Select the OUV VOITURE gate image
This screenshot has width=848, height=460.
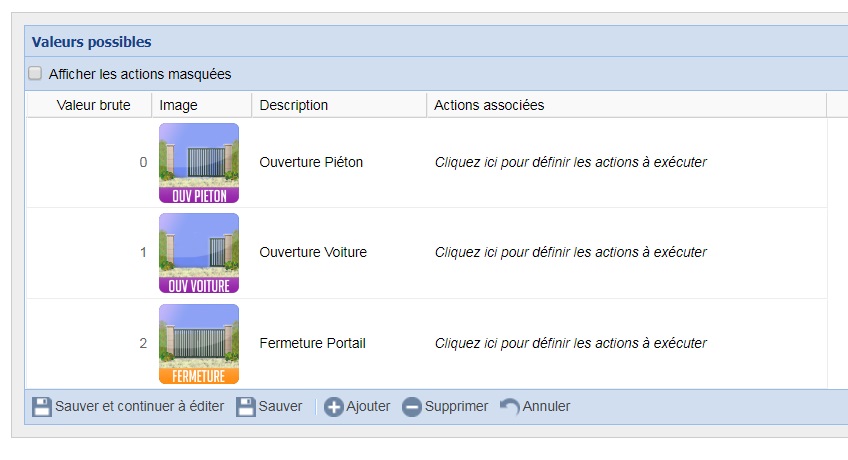pos(199,253)
